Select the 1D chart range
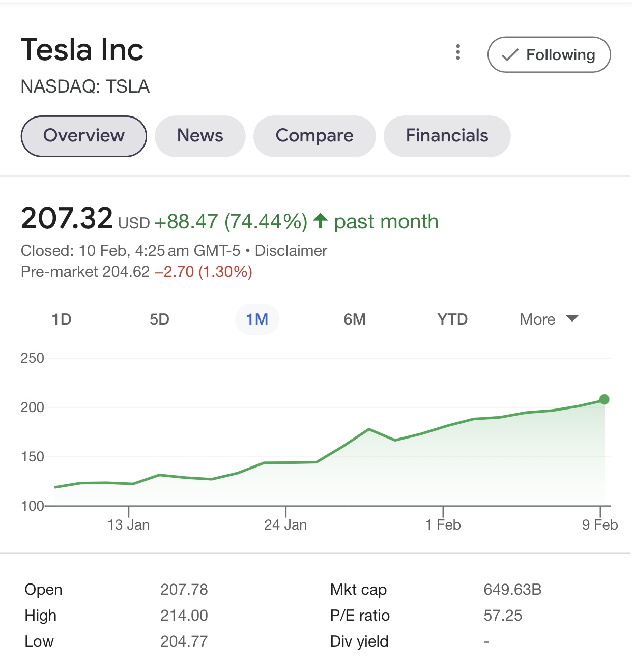Viewport: 632px width, 672px height. [x=62, y=319]
